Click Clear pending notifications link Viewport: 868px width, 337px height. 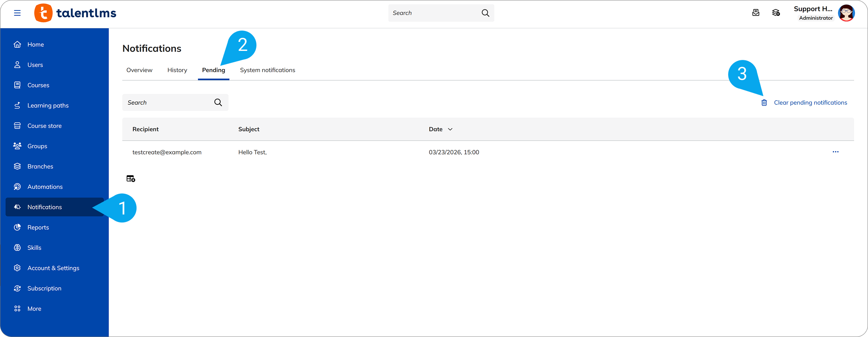(x=810, y=103)
